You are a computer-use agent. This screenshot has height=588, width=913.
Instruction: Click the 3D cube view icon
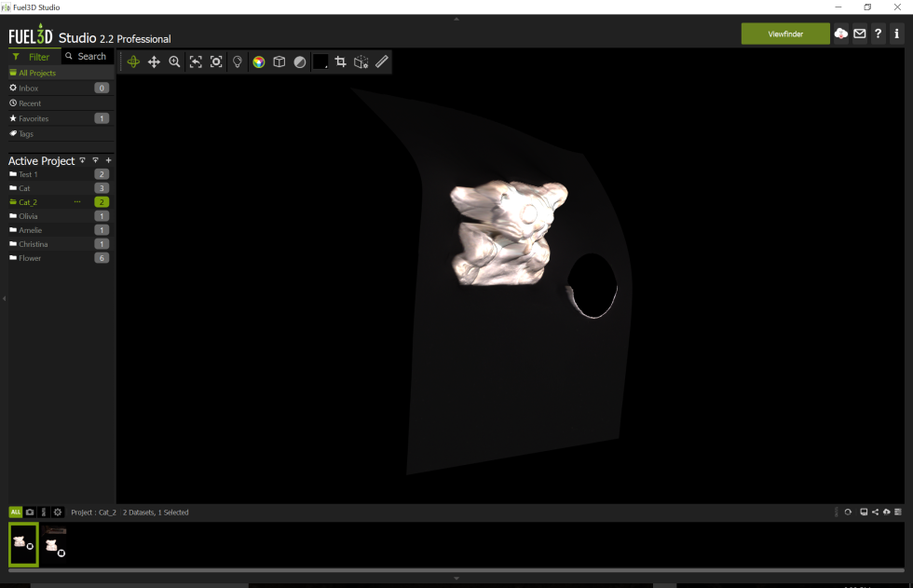(x=279, y=62)
